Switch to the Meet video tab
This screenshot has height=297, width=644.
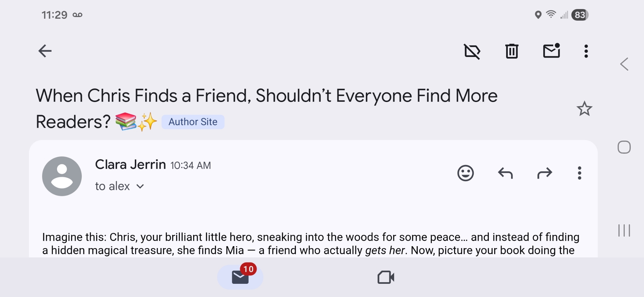(x=385, y=277)
